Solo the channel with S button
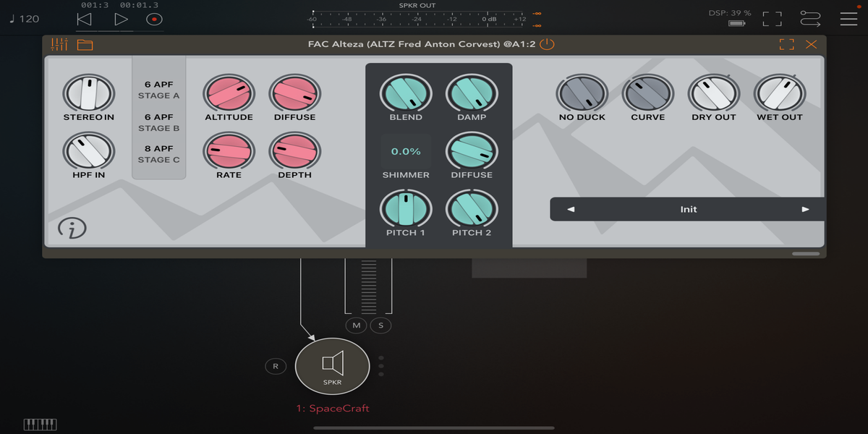The image size is (868, 434). tap(381, 325)
